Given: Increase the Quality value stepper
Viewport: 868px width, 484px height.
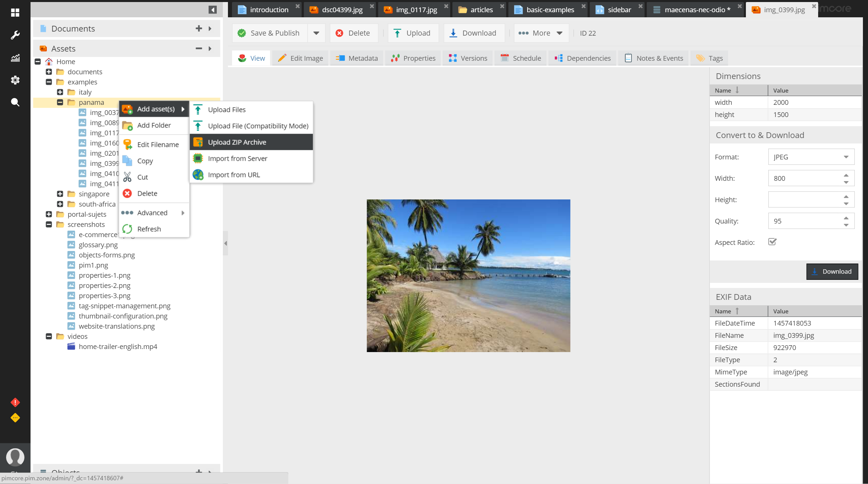Looking at the screenshot, I should 846,218.
